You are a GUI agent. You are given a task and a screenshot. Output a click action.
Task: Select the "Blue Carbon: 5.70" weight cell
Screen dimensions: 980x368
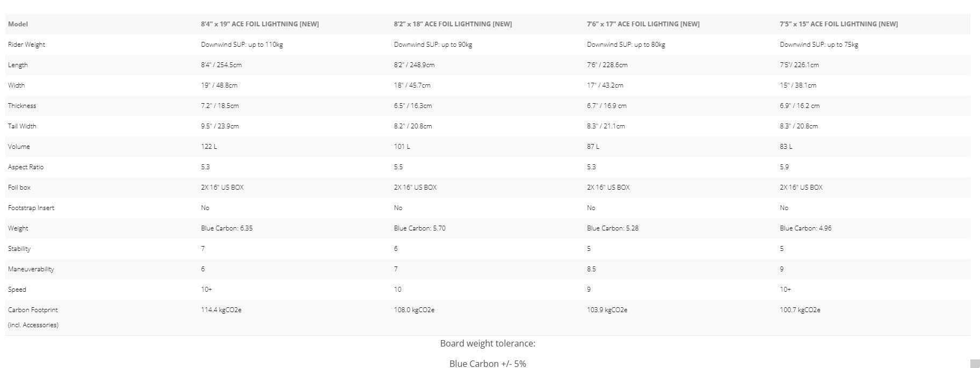pos(419,228)
